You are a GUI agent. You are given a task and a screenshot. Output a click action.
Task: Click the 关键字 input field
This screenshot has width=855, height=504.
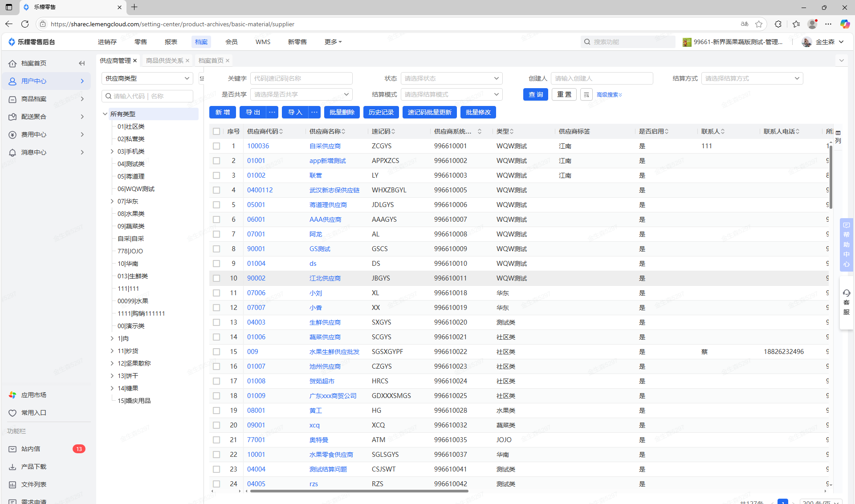pyautogui.click(x=301, y=78)
